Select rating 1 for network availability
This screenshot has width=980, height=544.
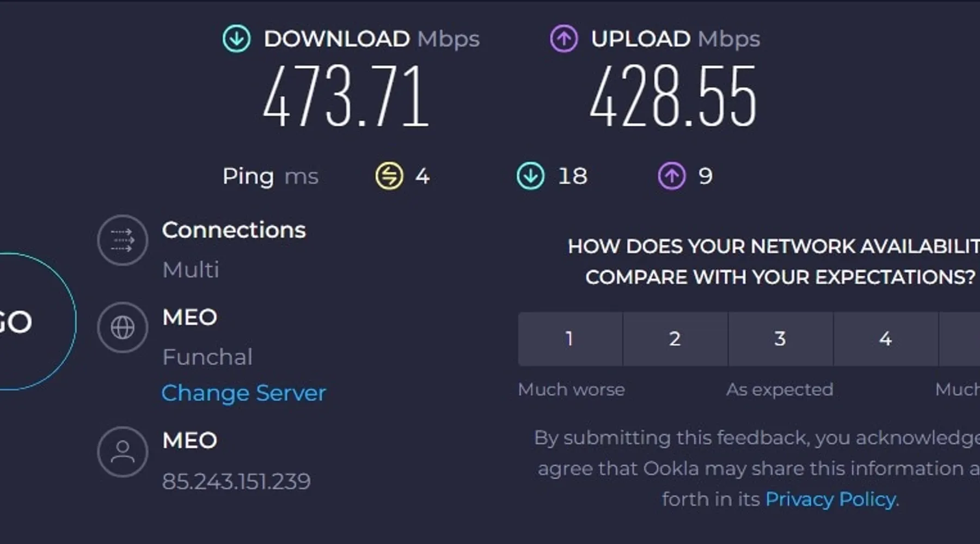[569, 338]
